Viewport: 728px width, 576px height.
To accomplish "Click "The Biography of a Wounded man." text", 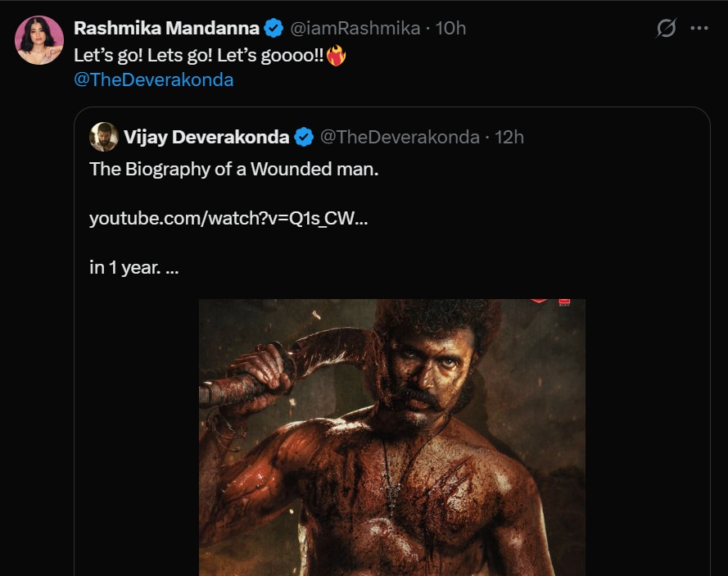I will click(x=234, y=170).
